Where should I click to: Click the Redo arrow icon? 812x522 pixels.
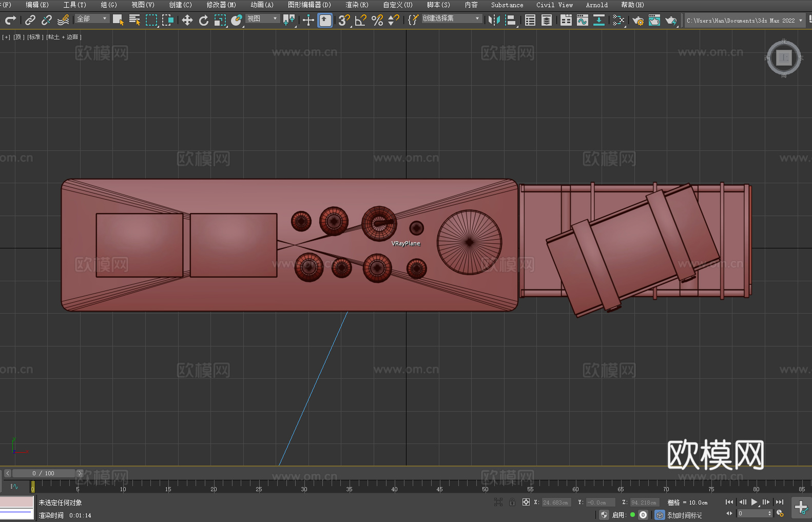(10, 20)
